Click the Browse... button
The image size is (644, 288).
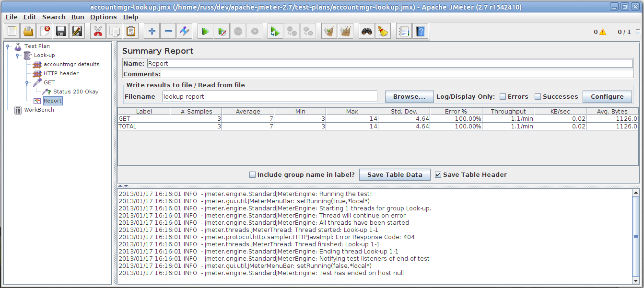point(409,97)
